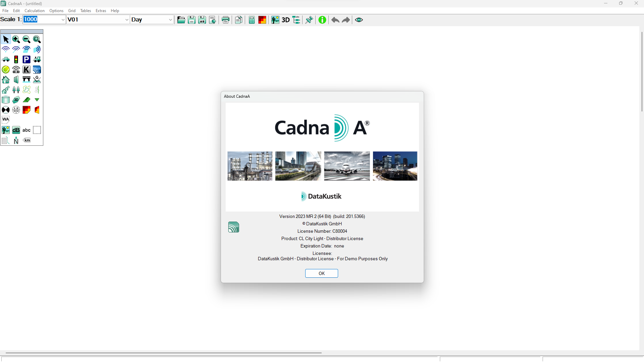Select the railway locomotive tool
The height and width of the screenshot is (362, 644).
tap(37, 59)
